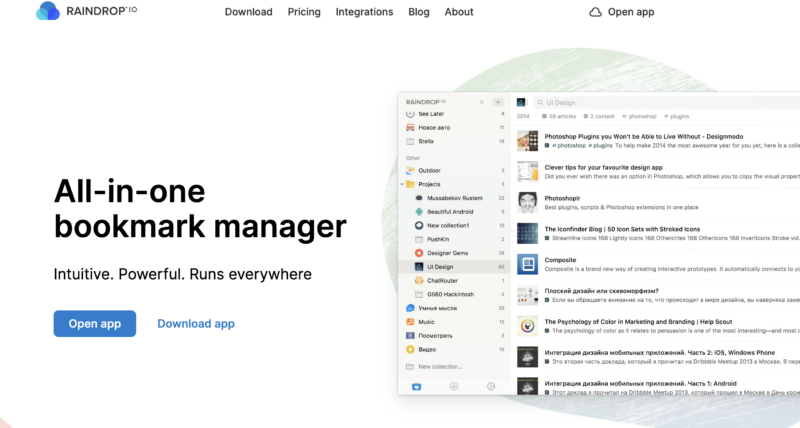Click the Raindrop.io cloud logo
Image resolution: width=800 pixels, height=428 pixels.
(x=47, y=12)
